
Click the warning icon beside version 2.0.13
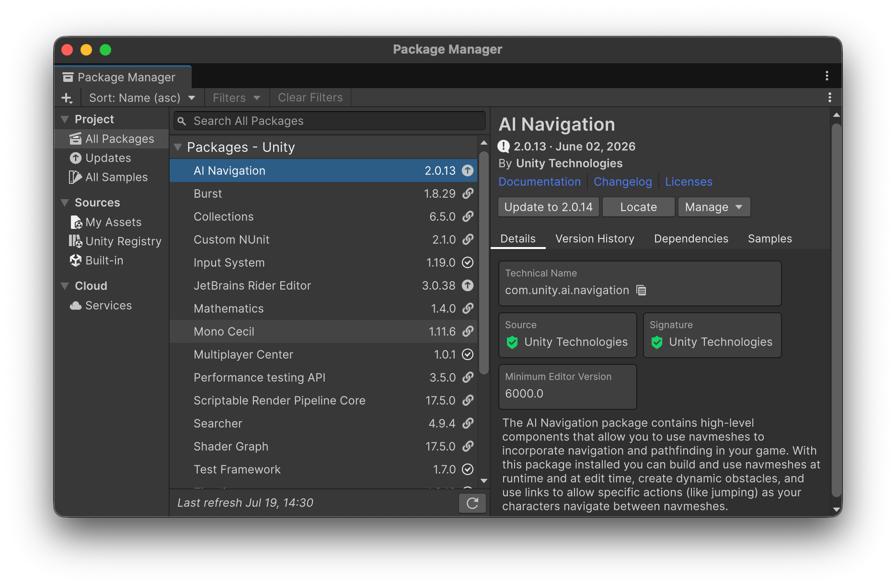504,147
